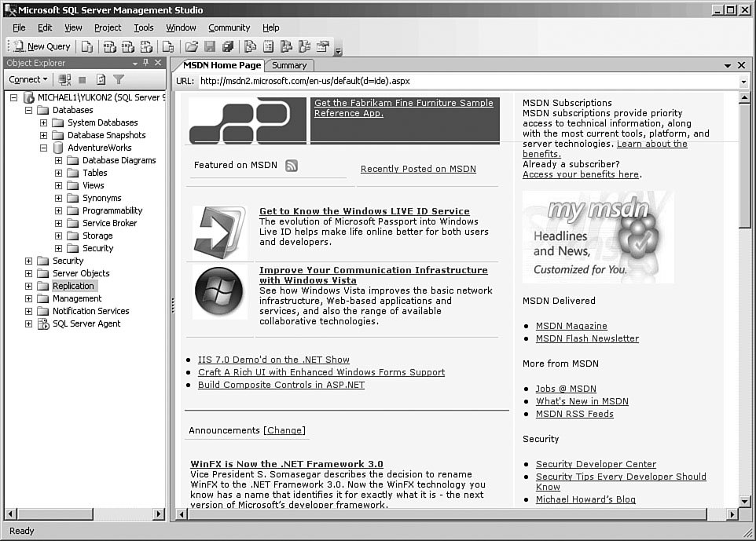The image size is (756, 541).
Task: Open the Project menu
Action: click(108, 28)
